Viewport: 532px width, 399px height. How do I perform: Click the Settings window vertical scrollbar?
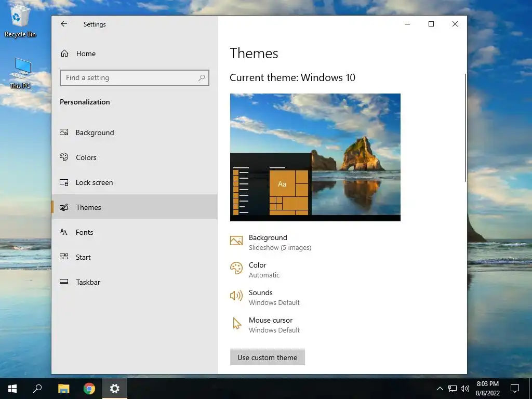coord(465,128)
